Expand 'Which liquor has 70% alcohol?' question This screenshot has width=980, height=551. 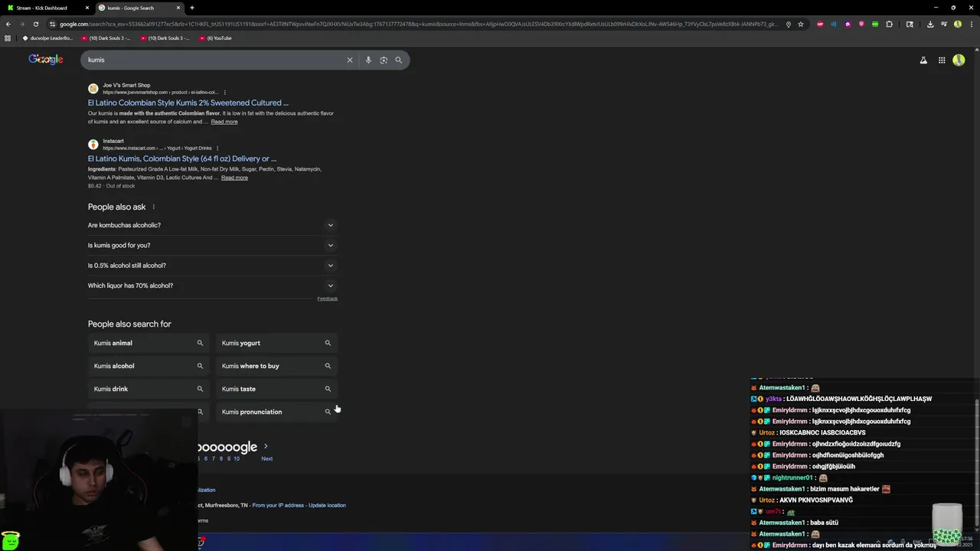[212, 285]
